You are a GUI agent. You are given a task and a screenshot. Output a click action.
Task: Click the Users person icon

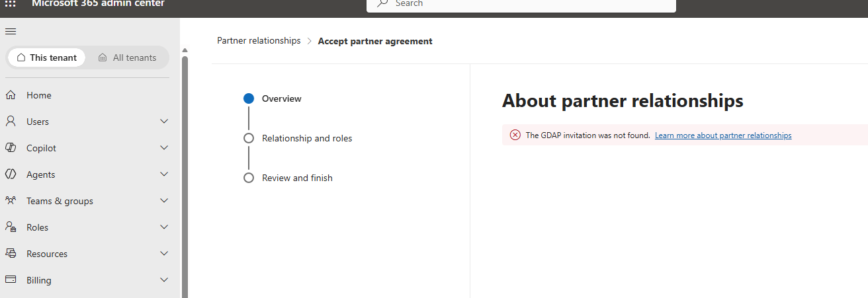pos(11,122)
